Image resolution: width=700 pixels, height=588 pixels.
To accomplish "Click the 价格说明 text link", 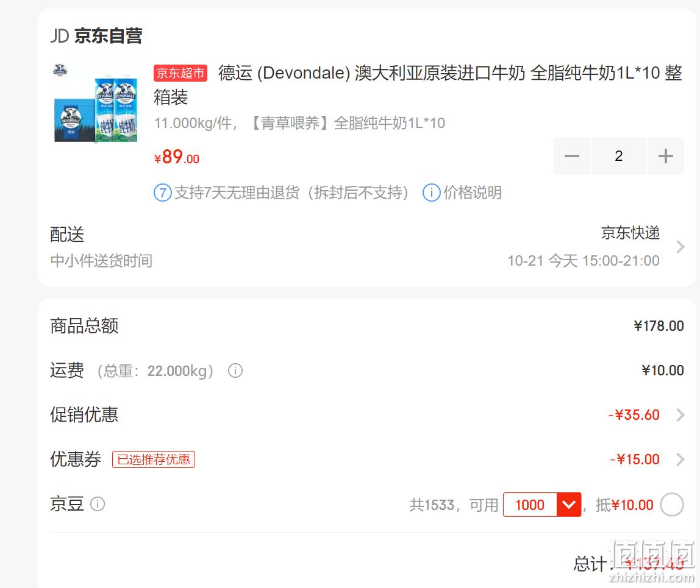I will tap(473, 193).
